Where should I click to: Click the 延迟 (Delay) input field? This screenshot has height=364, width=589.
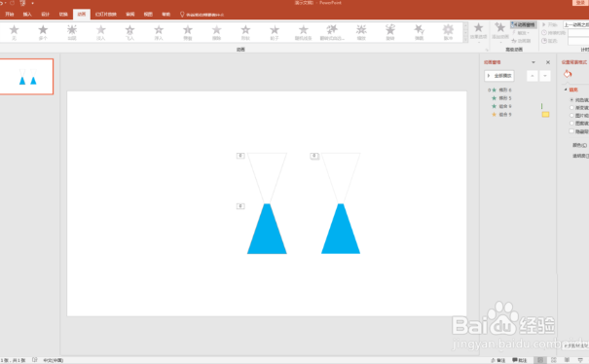[x=578, y=41]
